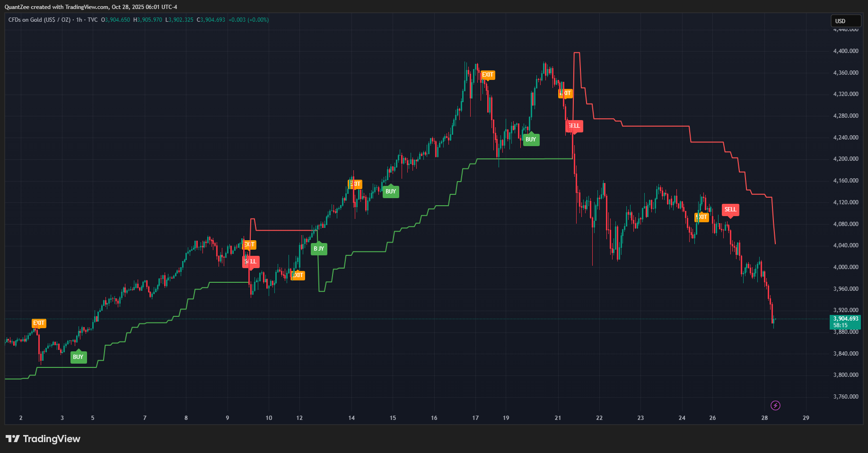Click the current price tag 3,904.693
The height and width of the screenshot is (453, 868).
[845, 322]
